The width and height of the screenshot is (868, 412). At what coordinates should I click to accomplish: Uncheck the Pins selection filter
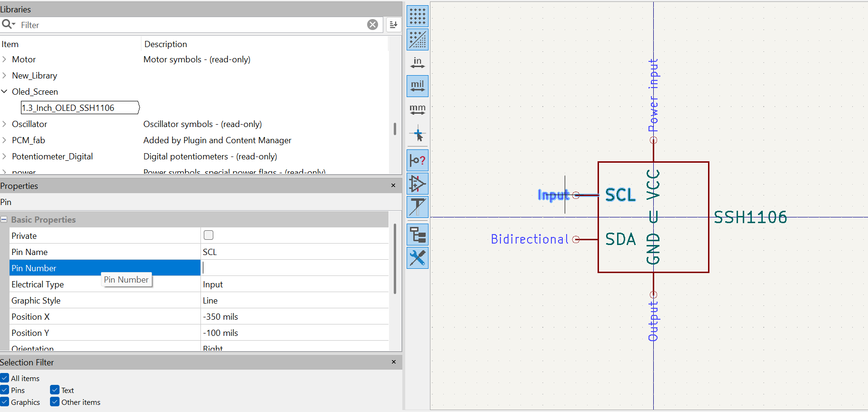[5, 390]
